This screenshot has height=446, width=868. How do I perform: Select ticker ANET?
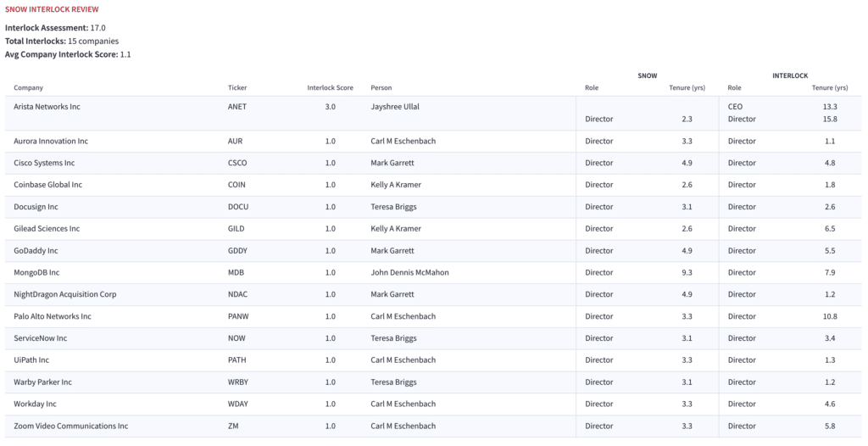[237, 106]
